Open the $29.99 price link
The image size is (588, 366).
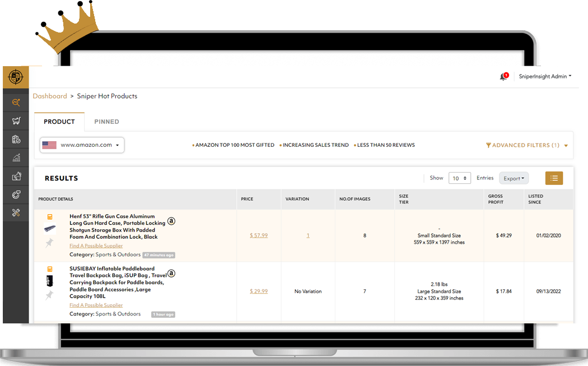[x=259, y=291]
